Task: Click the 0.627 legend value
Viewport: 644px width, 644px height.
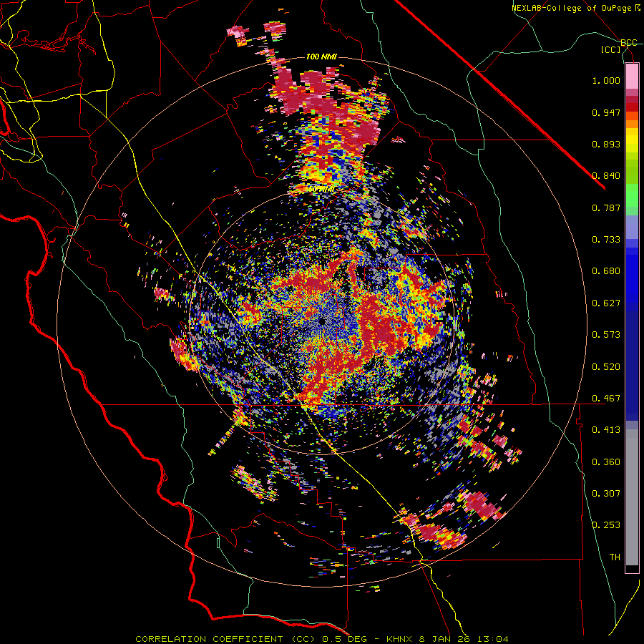Action: coord(606,303)
